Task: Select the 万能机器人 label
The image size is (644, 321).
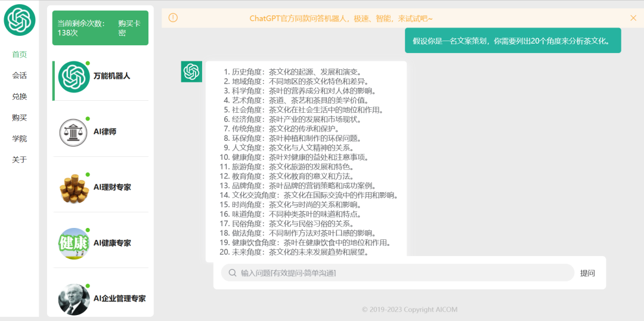Action: (112, 76)
